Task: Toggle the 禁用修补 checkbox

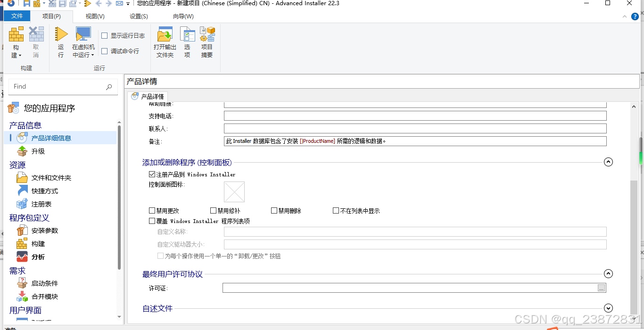Action: click(213, 211)
